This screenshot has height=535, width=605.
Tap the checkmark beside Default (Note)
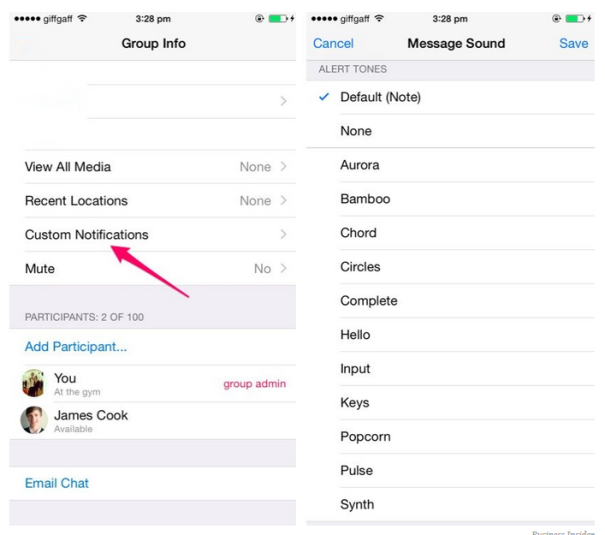[324, 96]
